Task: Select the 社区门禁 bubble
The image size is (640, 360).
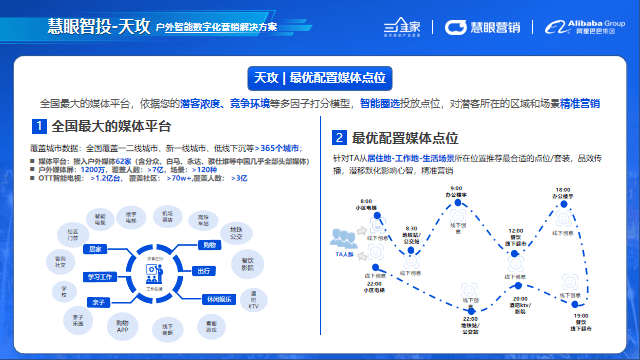Action: (x=73, y=235)
